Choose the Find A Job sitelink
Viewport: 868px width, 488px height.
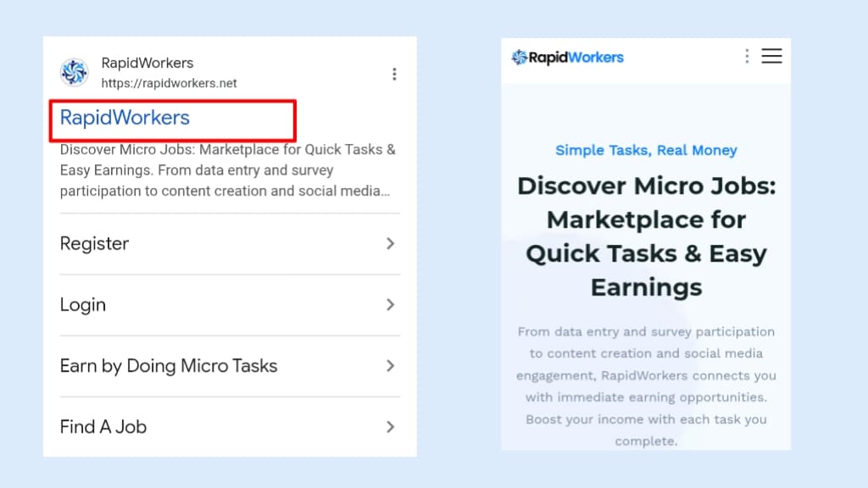click(x=103, y=427)
